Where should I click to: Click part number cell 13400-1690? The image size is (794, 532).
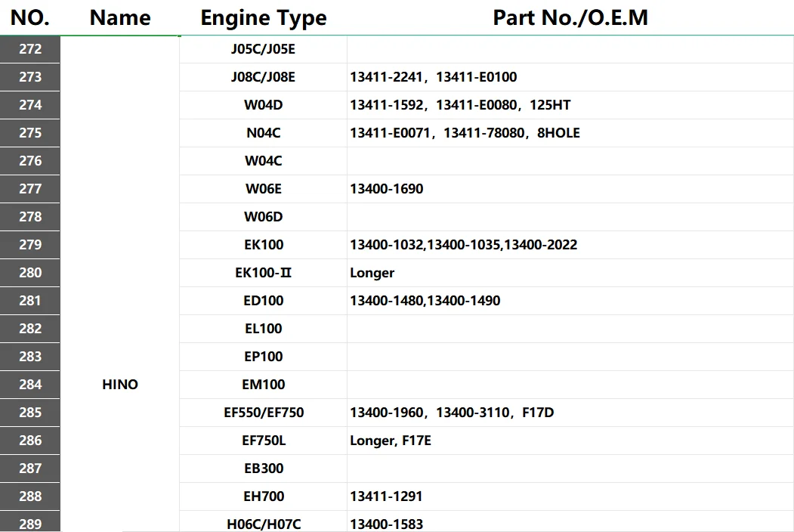point(570,189)
